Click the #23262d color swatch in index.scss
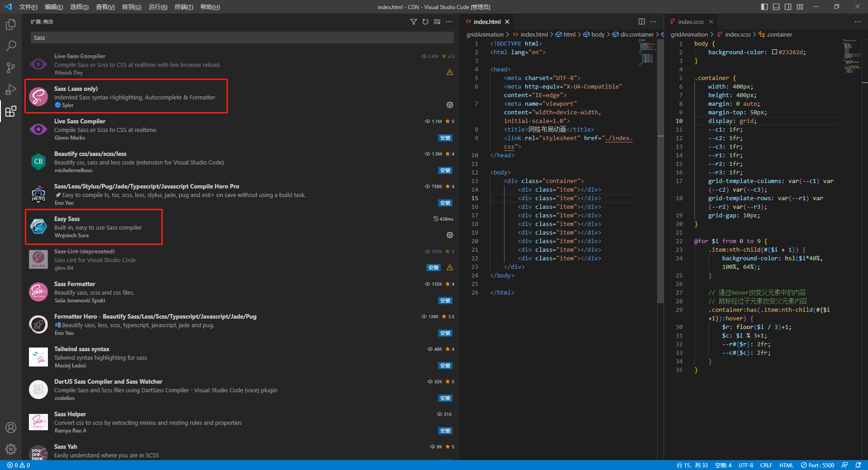868x470 pixels. pos(774,52)
